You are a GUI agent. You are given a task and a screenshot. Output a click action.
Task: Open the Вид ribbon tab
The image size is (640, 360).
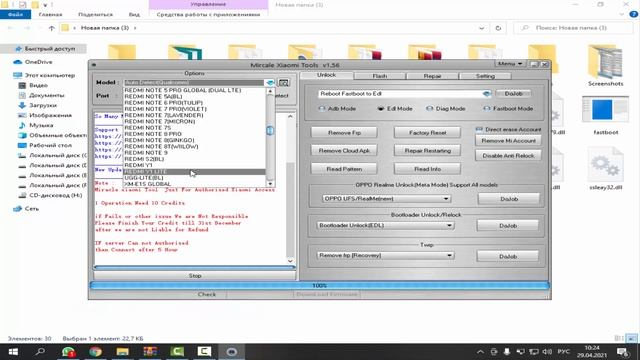tap(134, 15)
